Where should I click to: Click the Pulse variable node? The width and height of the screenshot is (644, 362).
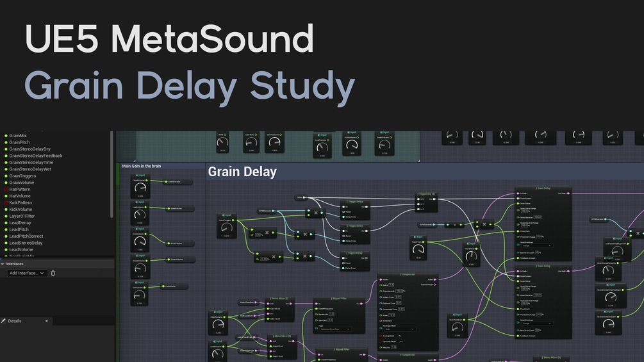pyautogui.click(x=301, y=198)
